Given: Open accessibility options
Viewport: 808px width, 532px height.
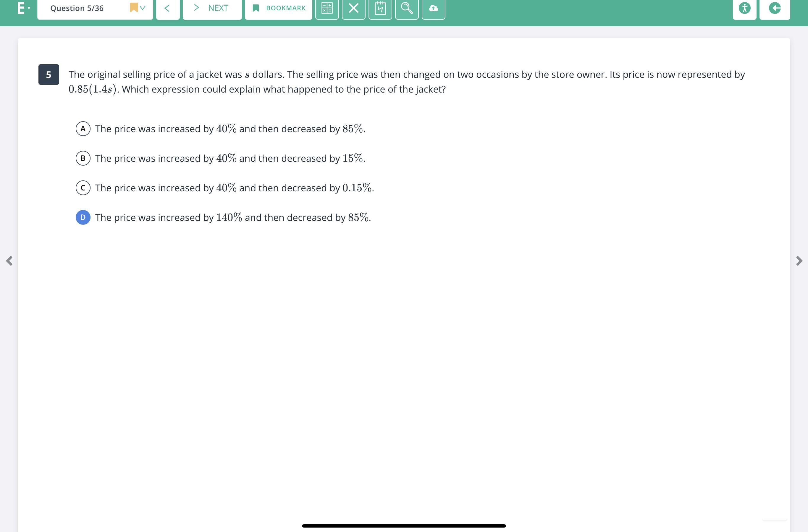Looking at the screenshot, I should tap(744, 8).
